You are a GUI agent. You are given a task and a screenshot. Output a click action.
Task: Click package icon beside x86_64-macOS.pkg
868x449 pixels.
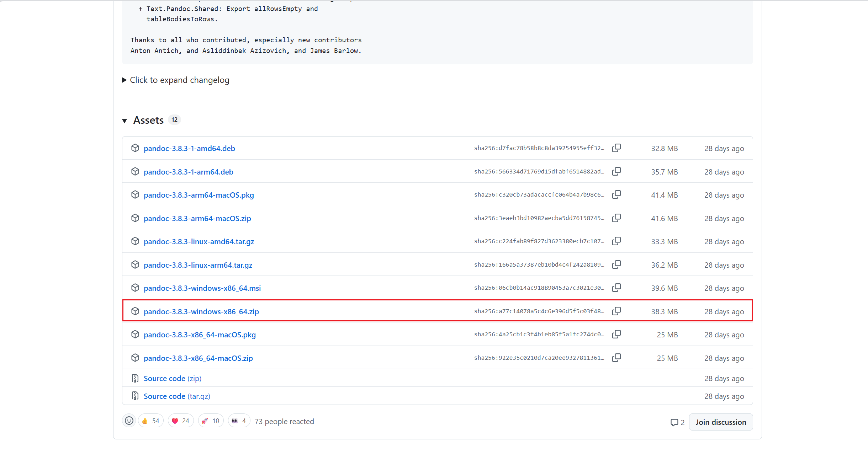135,334
